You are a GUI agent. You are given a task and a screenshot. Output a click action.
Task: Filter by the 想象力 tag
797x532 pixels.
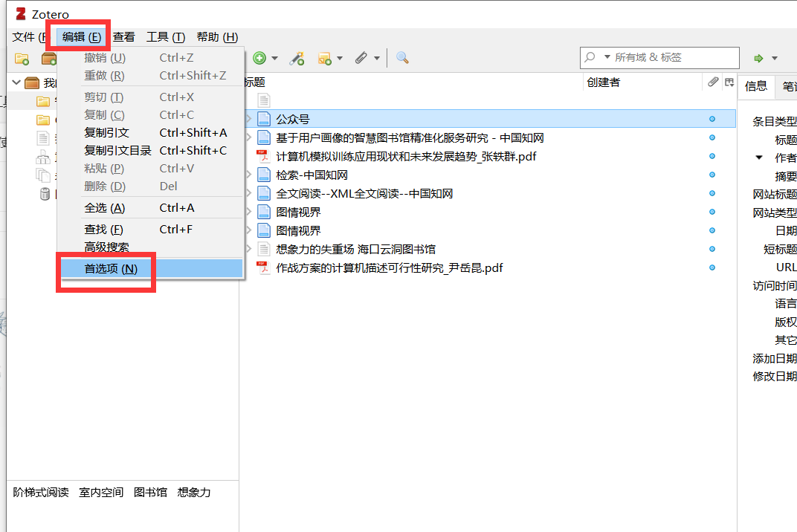(x=193, y=493)
